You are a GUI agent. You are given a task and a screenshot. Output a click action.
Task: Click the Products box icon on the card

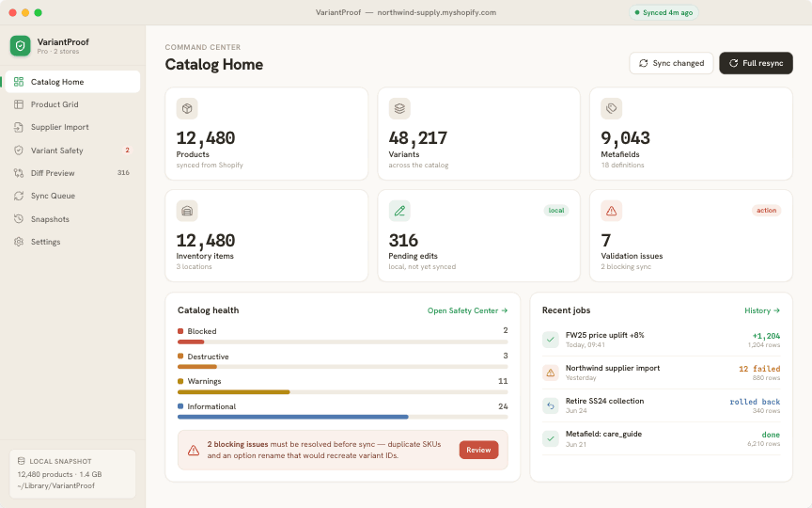(x=187, y=108)
